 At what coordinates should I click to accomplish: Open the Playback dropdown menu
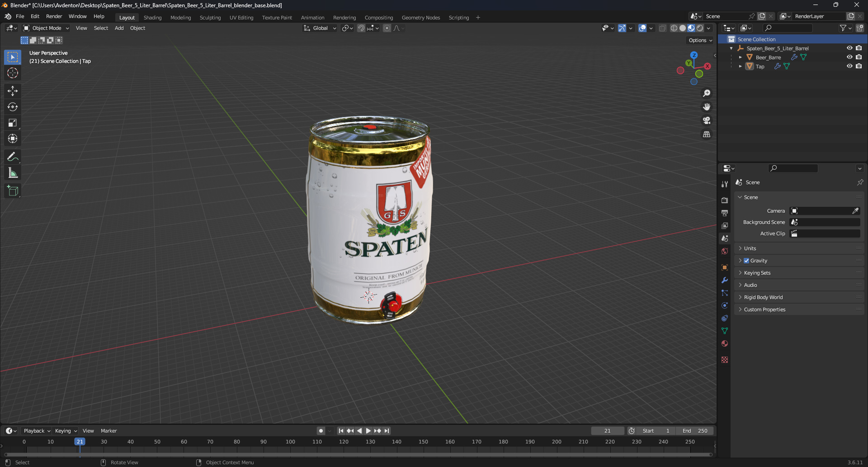tap(37, 431)
